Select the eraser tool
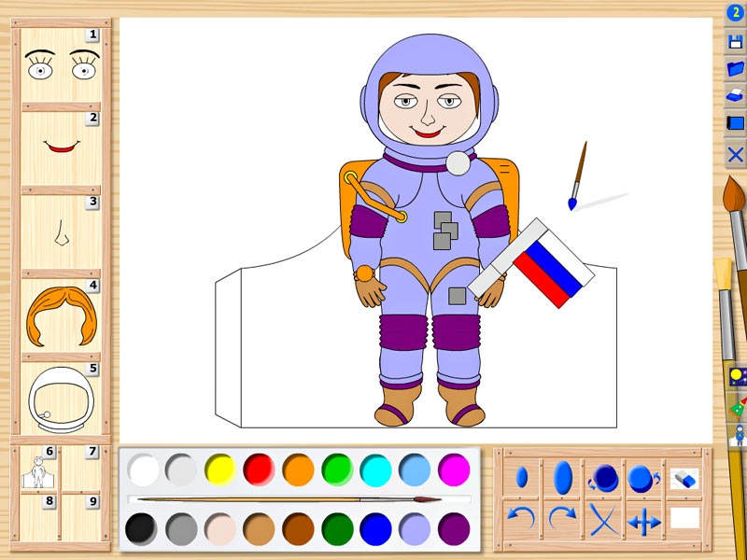This screenshot has height=560, width=747. [x=684, y=480]
